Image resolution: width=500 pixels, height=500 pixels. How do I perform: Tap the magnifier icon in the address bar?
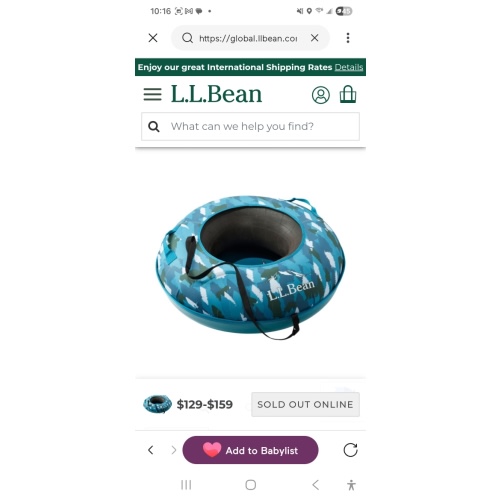187,38
